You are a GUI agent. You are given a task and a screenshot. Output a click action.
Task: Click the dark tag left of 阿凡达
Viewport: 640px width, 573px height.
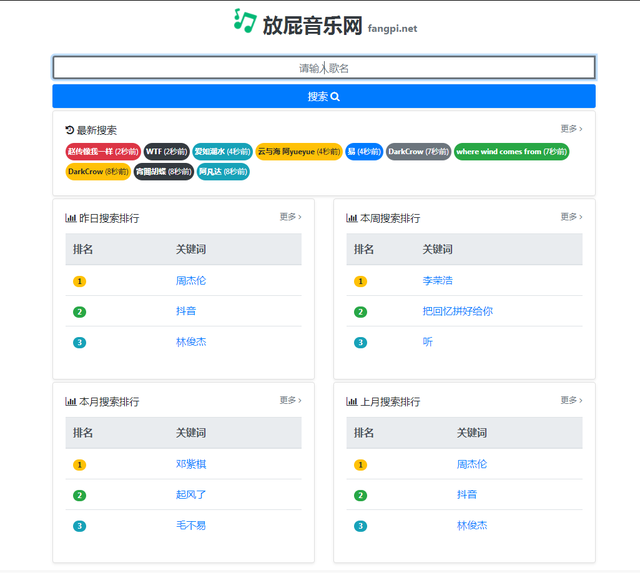(164, 172)
